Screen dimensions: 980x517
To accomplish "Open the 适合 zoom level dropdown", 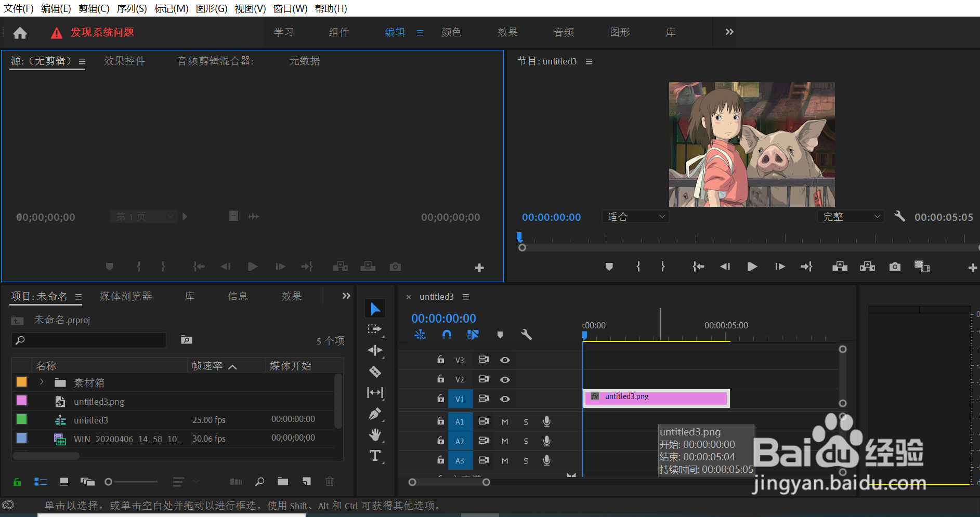I will (x=636, y=217).
